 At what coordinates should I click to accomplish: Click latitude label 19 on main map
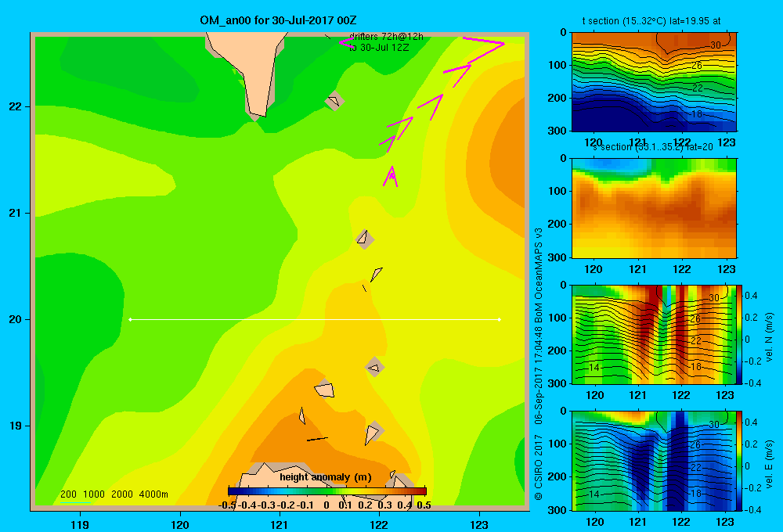pos(16,426)
